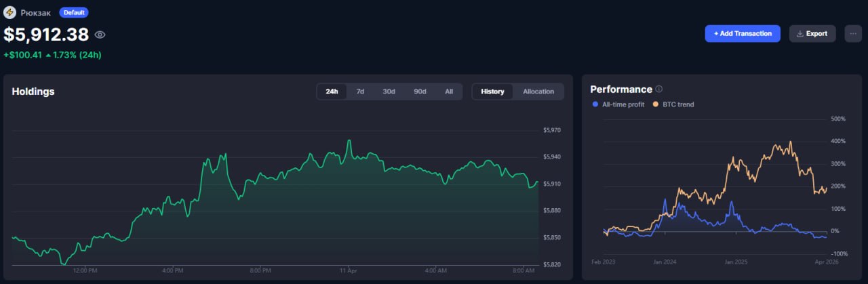The image size is (868, 284).
Task: Show the All time range
Action: click(449, 92)
